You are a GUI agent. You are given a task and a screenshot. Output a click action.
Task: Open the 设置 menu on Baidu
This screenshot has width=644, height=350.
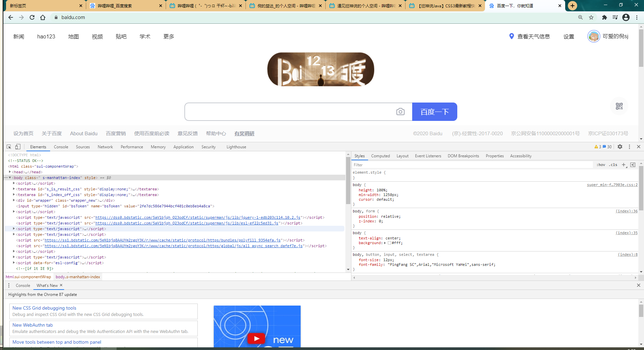(x=569, y=36)
